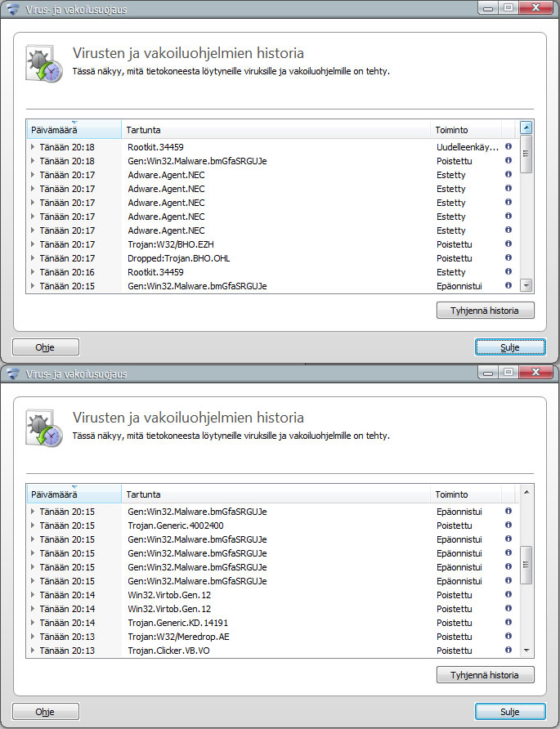
Task: Open info icon for Rootkit.34459 restart row
Action: [x=508, y=146]
